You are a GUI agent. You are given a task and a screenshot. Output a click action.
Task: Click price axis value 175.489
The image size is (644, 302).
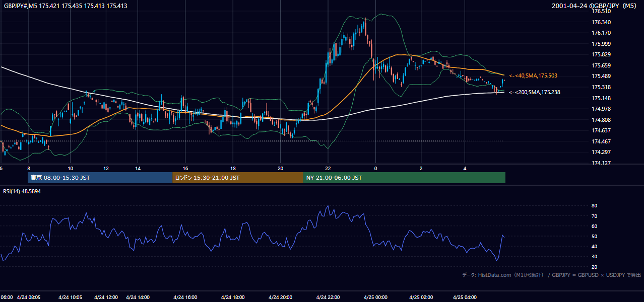click(x=601, y=77)
